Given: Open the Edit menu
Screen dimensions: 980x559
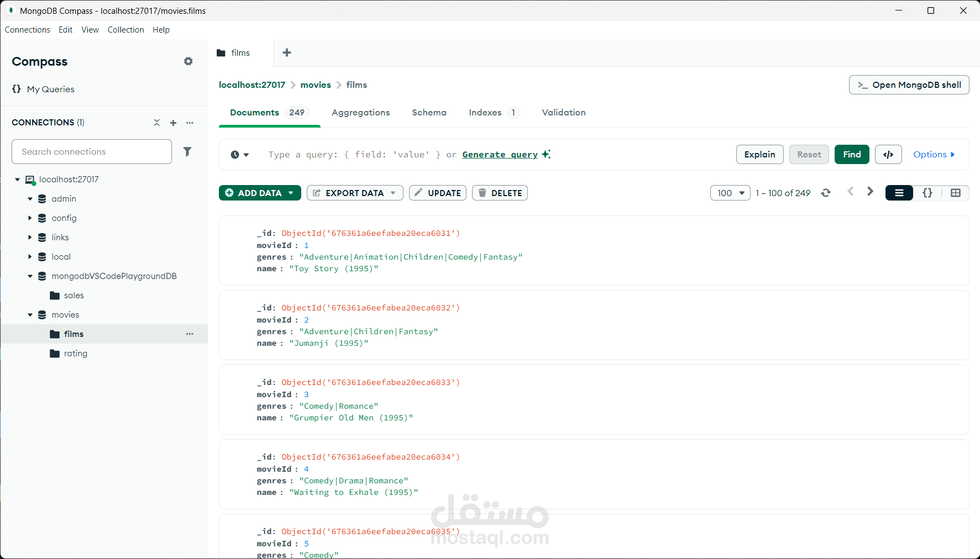Looking at the screenshot, I should click(x=66, y=30).
